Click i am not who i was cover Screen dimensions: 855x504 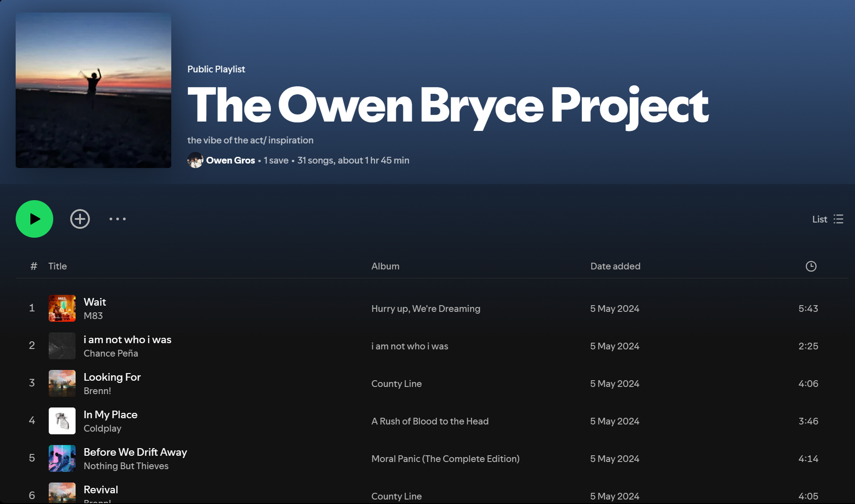coord(62,346)
